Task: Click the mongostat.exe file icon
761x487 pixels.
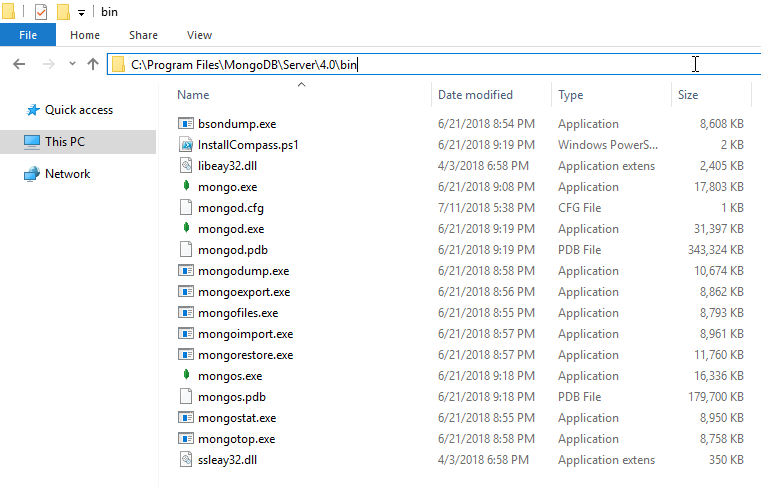Action: tap(186, 417)
